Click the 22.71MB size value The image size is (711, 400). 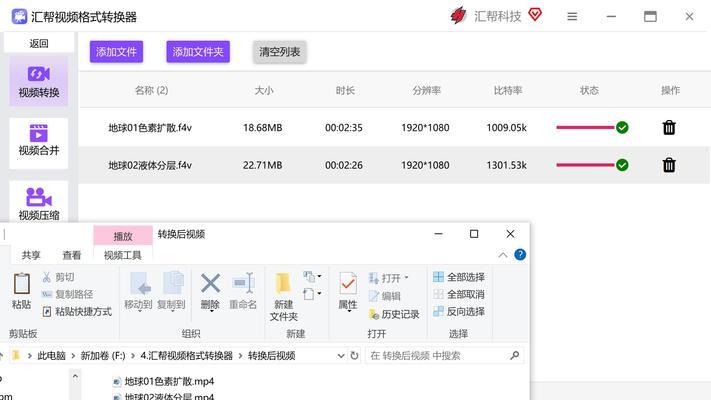263,166
